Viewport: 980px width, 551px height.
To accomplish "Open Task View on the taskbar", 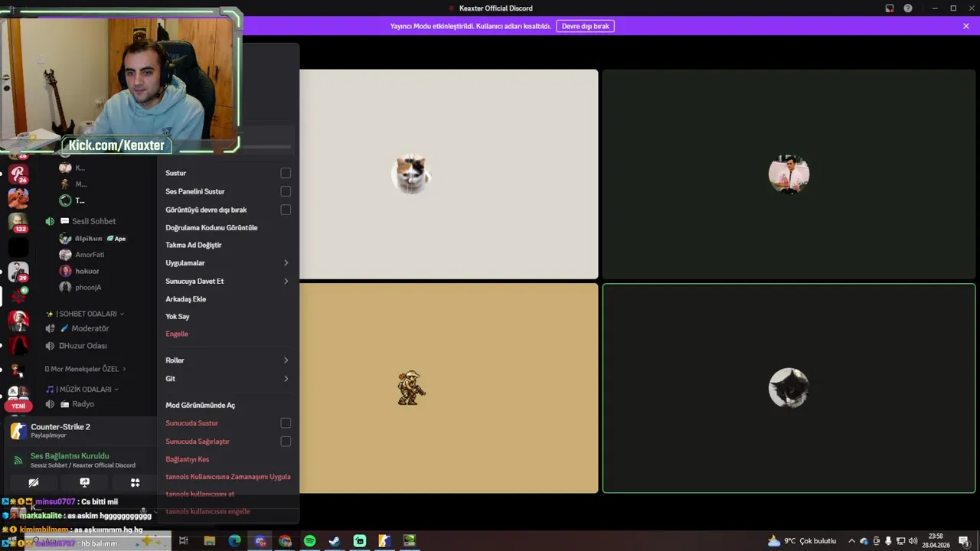I will pos(184,541).
